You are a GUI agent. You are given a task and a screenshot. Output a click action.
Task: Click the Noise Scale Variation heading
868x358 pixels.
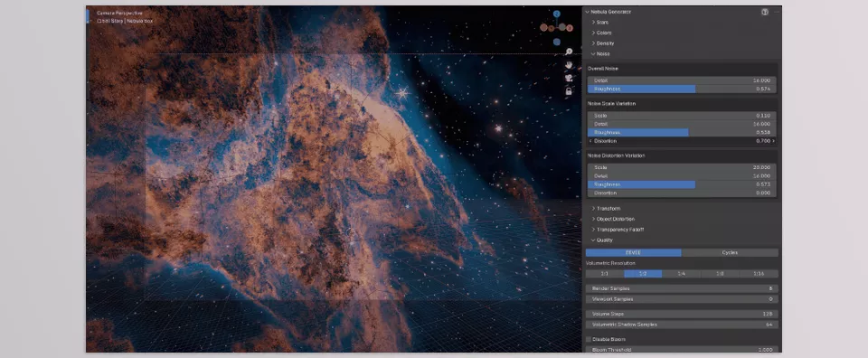pyautogui.click(x=612, y=103)
